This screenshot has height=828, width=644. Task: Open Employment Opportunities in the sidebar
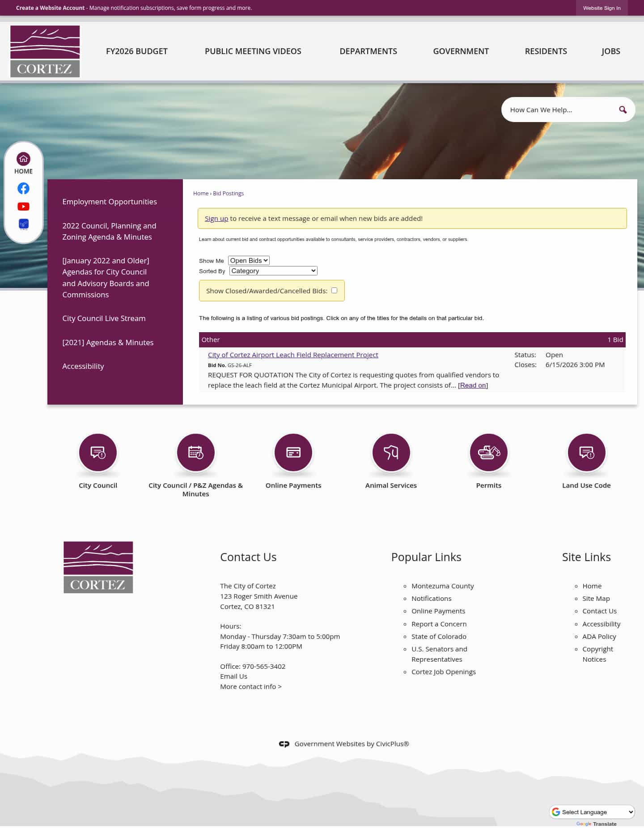[x=110, y=202]
